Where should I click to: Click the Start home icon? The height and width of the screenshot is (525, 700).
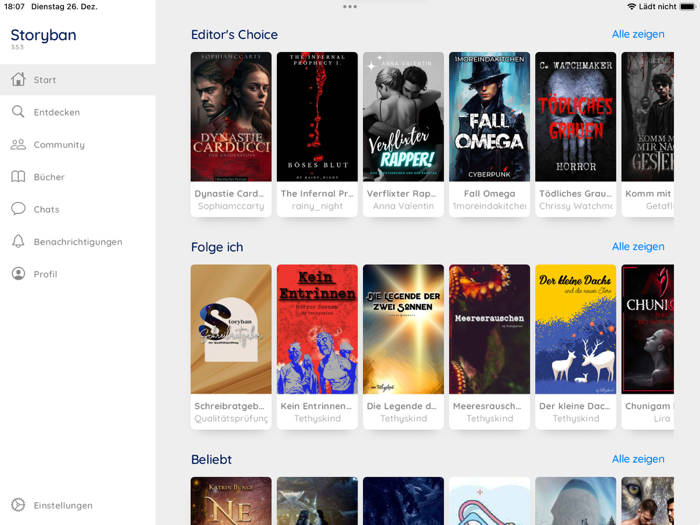(x=18, y=79)
